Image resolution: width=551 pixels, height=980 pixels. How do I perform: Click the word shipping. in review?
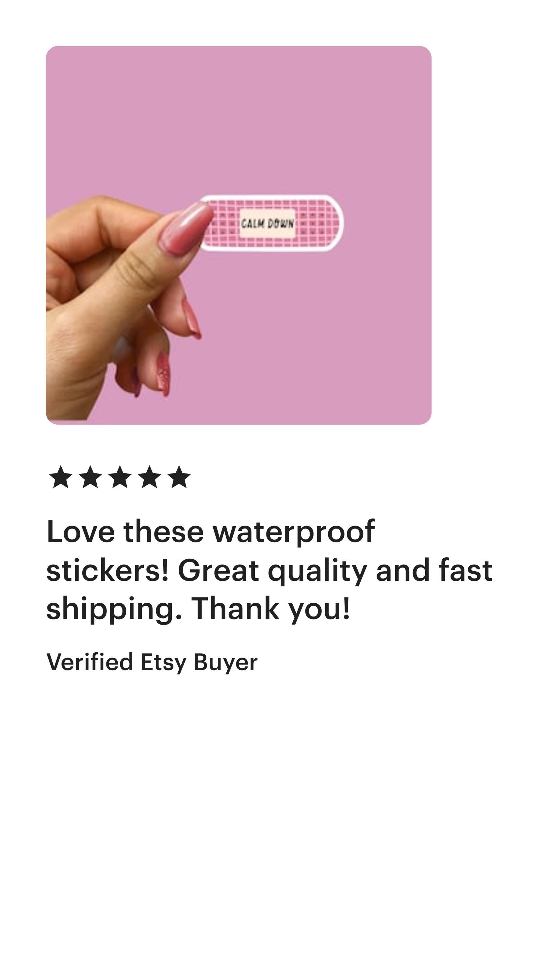pos(114,609)
